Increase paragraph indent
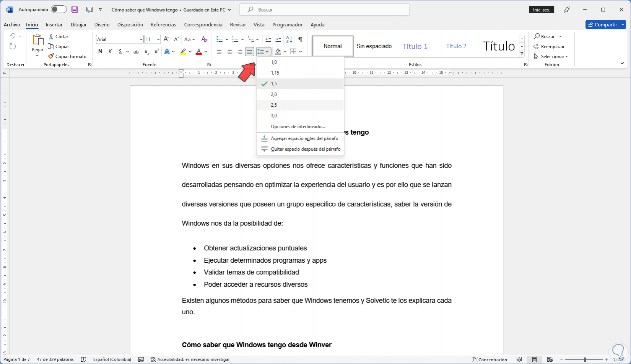Image resolution: width=631 pixels, height=364 pixels. [278, 39]
